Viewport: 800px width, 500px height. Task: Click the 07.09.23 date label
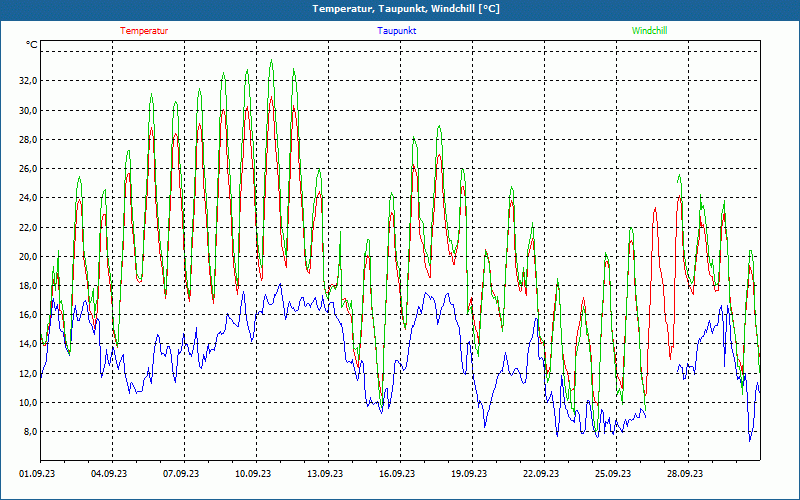coord(181,473)
